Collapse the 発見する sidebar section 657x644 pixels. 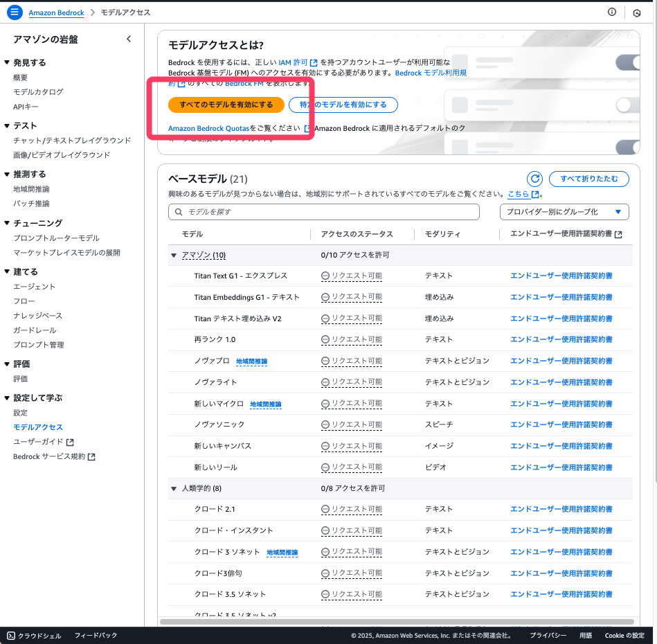point(7,62)
